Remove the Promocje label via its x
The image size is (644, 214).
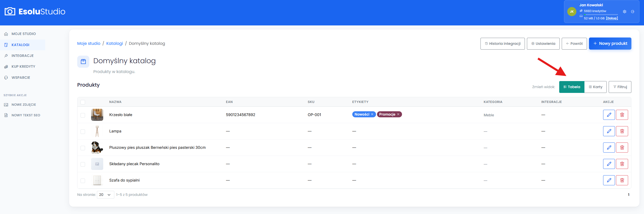click(x=398, y=114)
